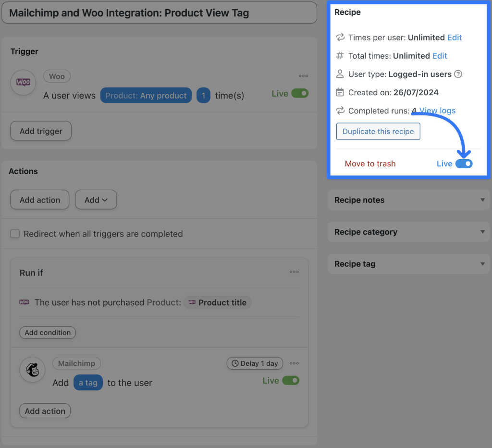This screenshot has height=448, width=492.
Task: Click the Mailchimp action icon
Action: [32, 370]
